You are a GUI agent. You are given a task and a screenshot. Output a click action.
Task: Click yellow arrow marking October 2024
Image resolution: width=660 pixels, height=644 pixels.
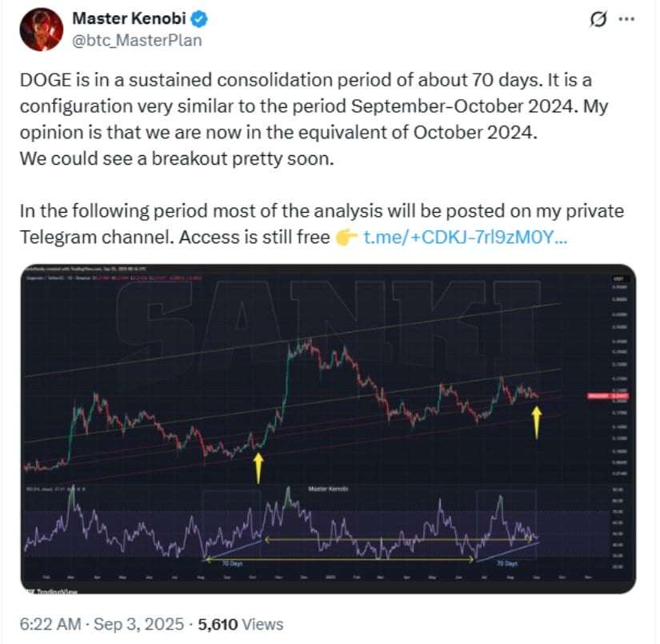point(258,468)
